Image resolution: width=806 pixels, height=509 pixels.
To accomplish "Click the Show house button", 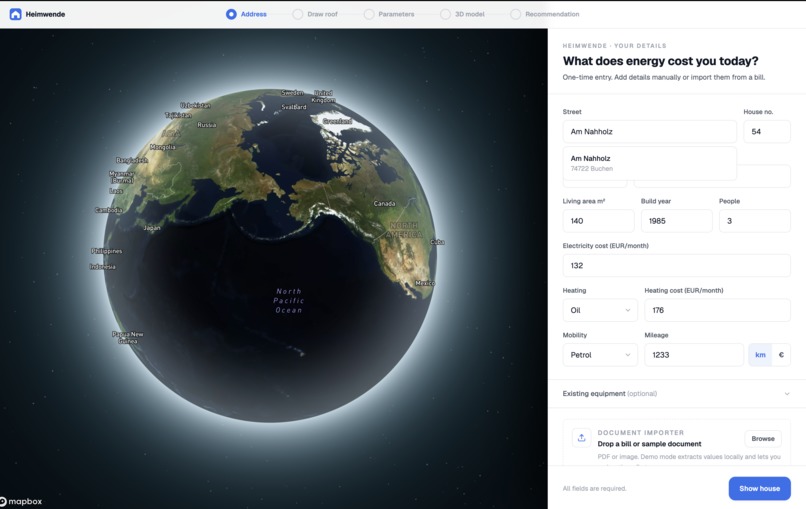I will tap(759, 488).
